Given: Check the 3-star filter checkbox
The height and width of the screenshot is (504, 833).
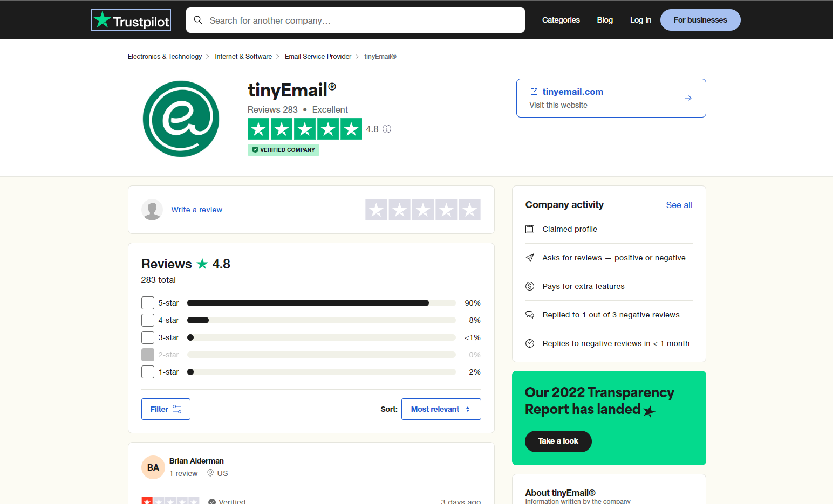Looking at the screenshot, I should tap(148, 337).
